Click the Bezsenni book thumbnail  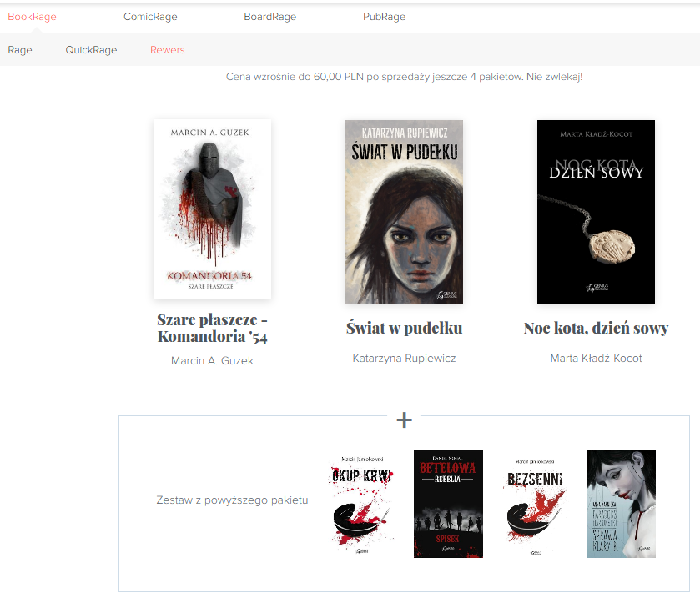535,504
